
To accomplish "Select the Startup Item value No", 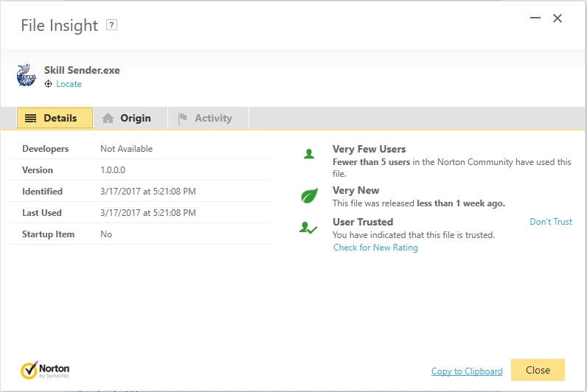I will tap(106, 234).
